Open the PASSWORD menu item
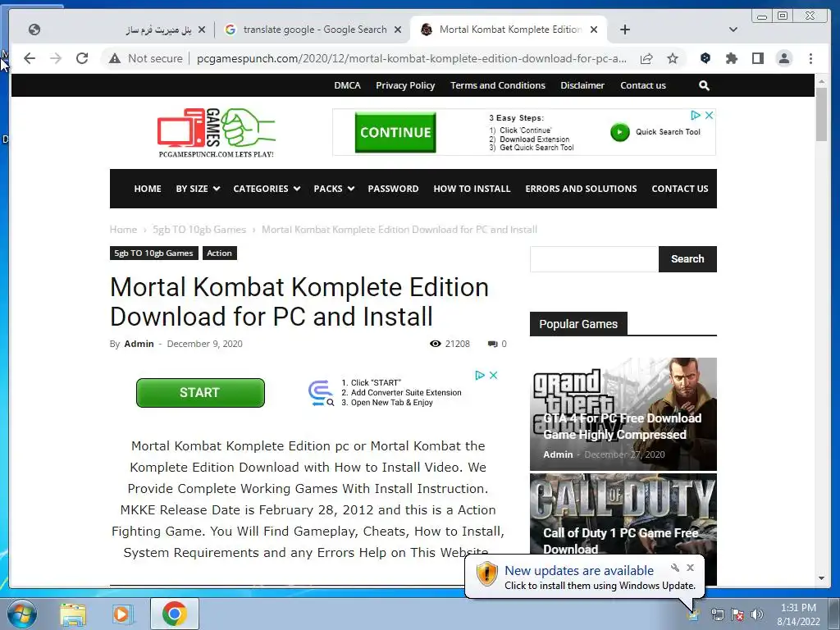The image size is (840, 630). (393, 189)
